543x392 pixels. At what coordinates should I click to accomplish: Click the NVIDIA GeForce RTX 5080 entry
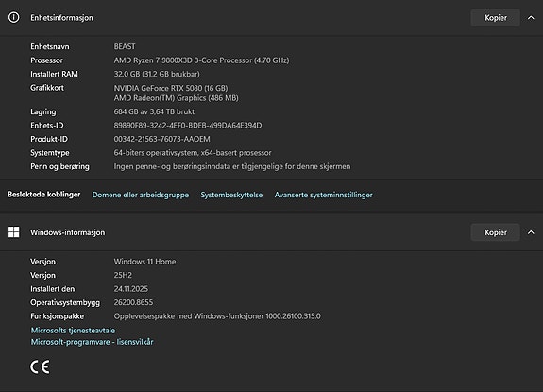pyautogui.click(x=171, y=88)
